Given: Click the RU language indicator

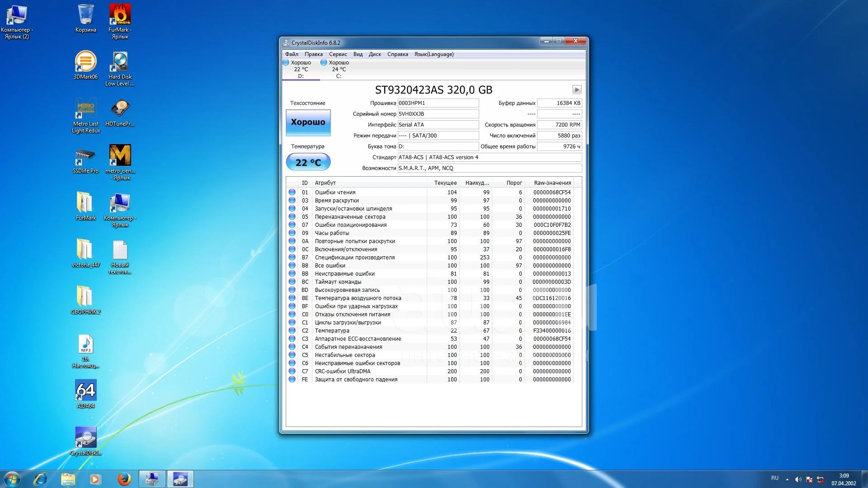Looking at the screenshot, I should click(775, 478).
